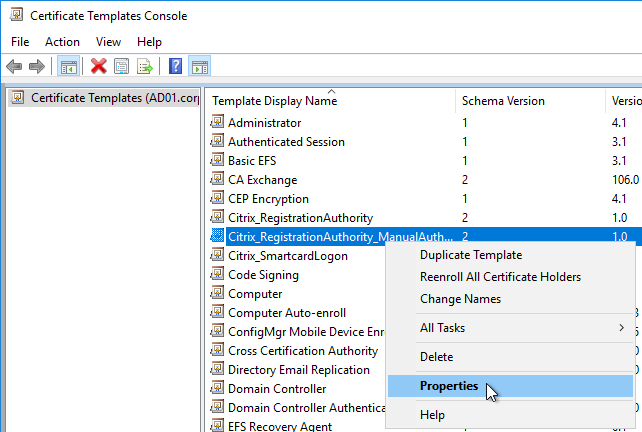Viewport: 642px width, 432px height.
Task: Sort by the Schema Version column header
Action: pyautogui.click(x=503, y=101)
